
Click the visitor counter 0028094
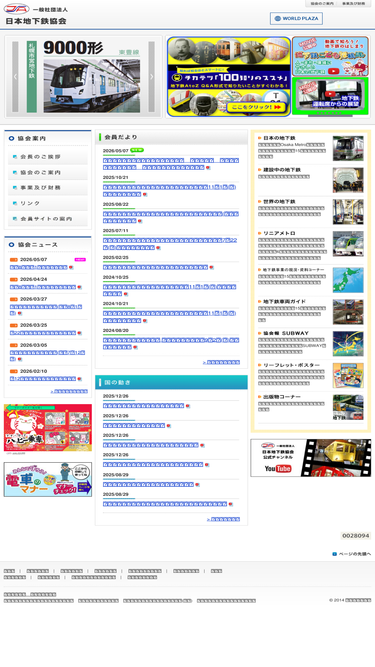(x=356, y=536)
